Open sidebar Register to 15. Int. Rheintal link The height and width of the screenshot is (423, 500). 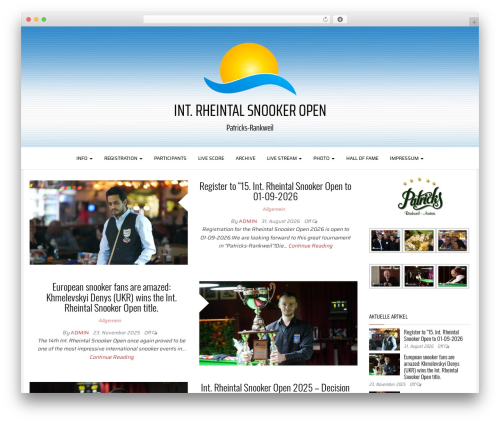(x=433, y=335)
